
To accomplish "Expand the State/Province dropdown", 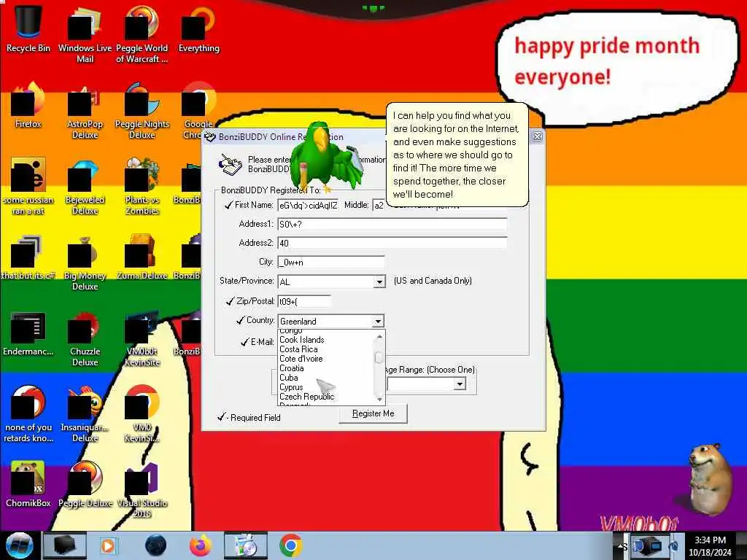I will (379, 281).
